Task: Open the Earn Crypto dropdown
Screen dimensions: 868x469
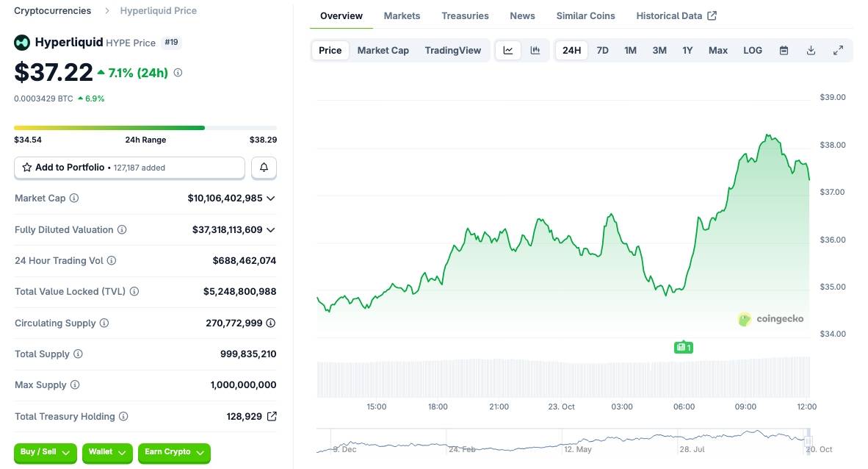Action: pyautogui.click(x=174, y=452)
